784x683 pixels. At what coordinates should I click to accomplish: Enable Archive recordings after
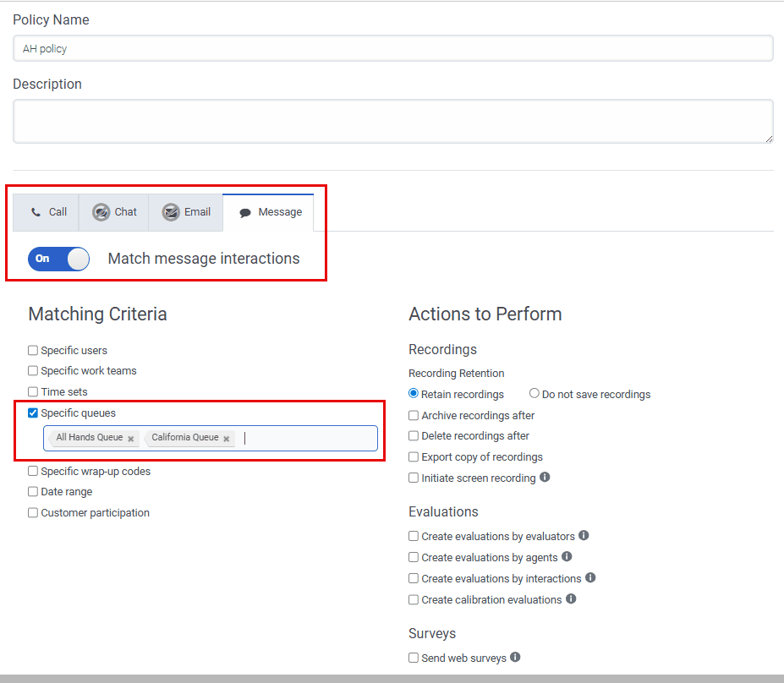tap(413, 415)
